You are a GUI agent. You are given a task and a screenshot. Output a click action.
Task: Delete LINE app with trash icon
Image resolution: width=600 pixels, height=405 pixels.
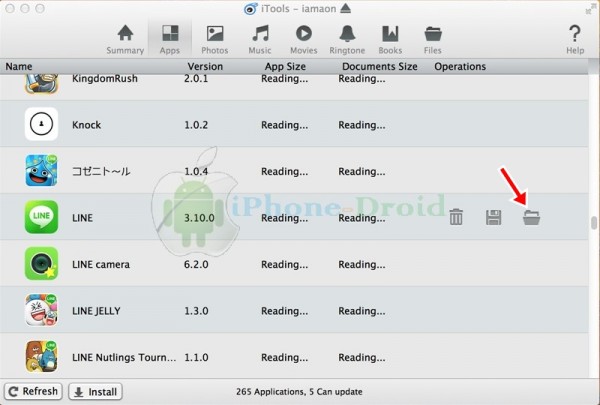click(x=456, y=217)
